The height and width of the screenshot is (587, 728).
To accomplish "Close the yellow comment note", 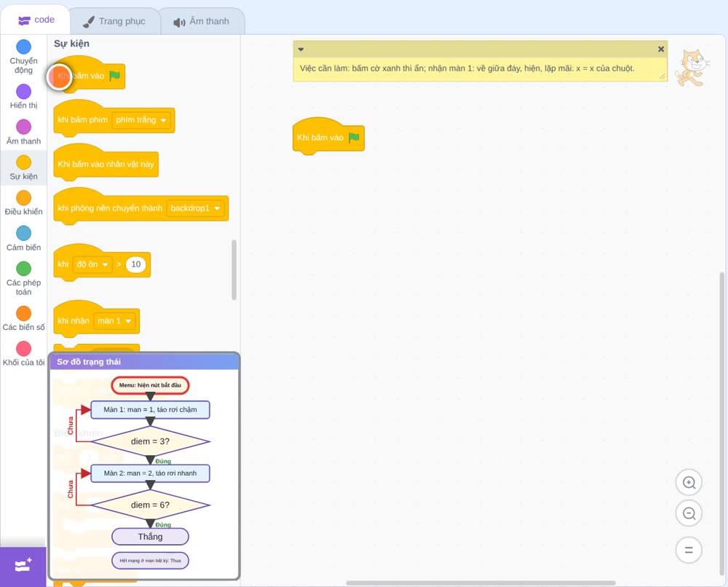I will 661,50.
